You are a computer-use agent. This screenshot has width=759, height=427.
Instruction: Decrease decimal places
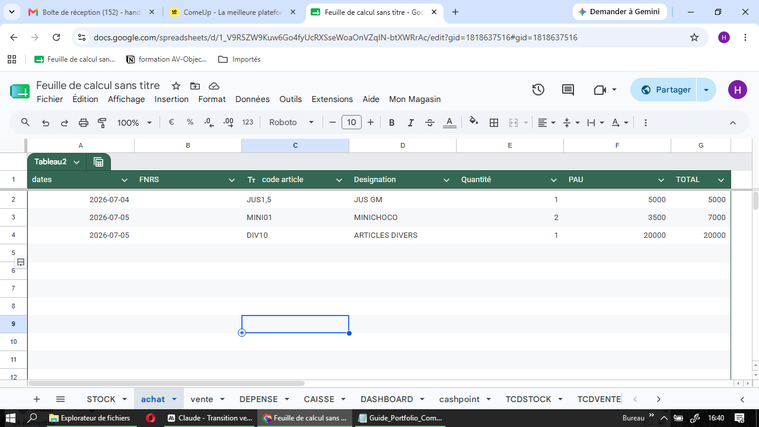coord(209,122)
